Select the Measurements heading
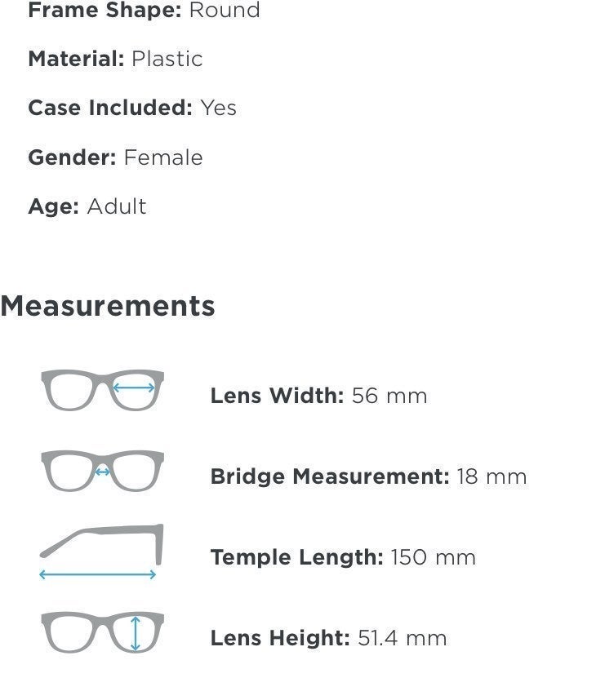605x700 pixels. pos(108,306)
